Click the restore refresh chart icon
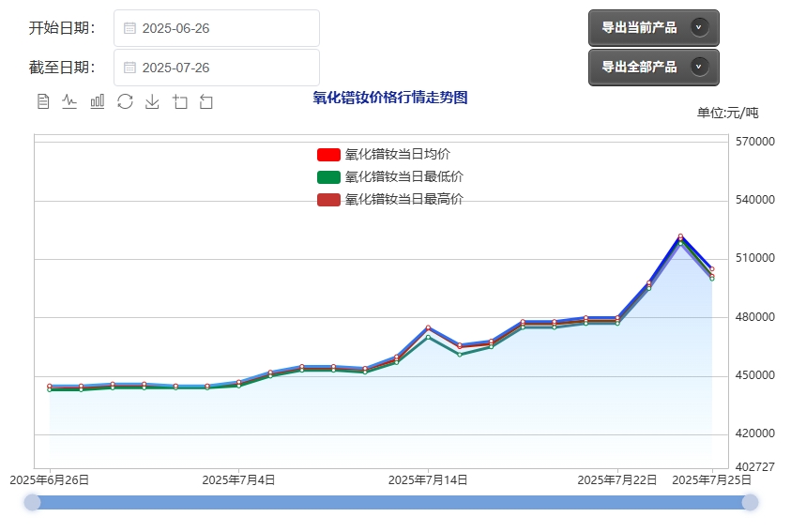The image size is (806, 532). coord(125,101)
